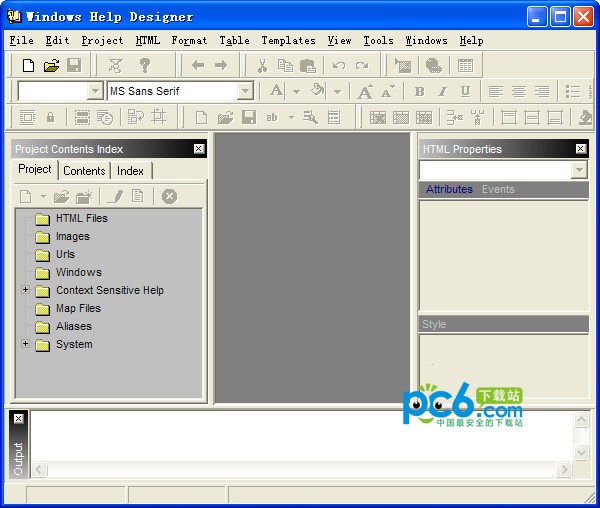
Task: Close the Project Contents Index panel
Action: [x=199, y=149]
